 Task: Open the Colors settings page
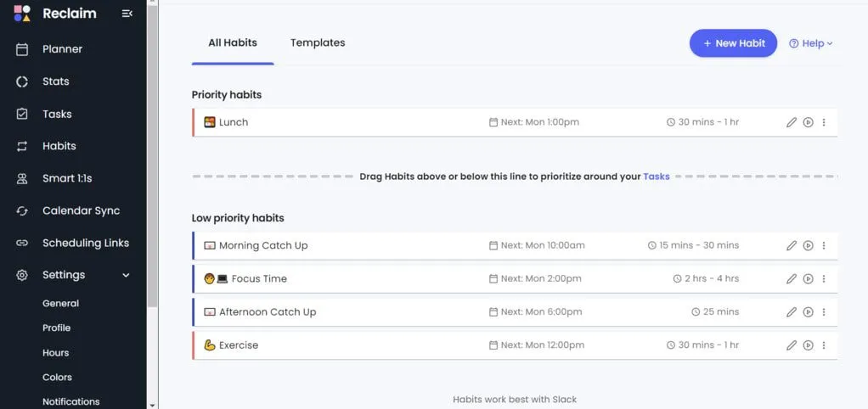tap(58, 378)
